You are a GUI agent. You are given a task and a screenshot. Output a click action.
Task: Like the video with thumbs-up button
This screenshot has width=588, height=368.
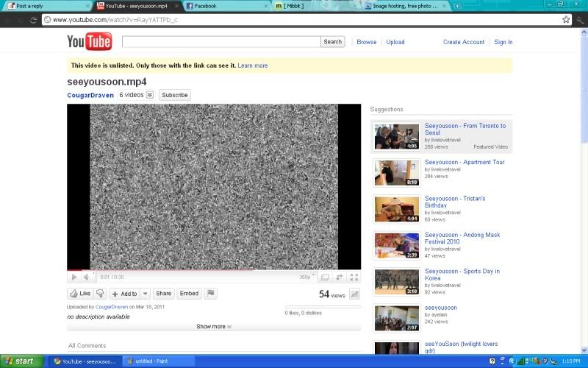click(x=80, y=294)
